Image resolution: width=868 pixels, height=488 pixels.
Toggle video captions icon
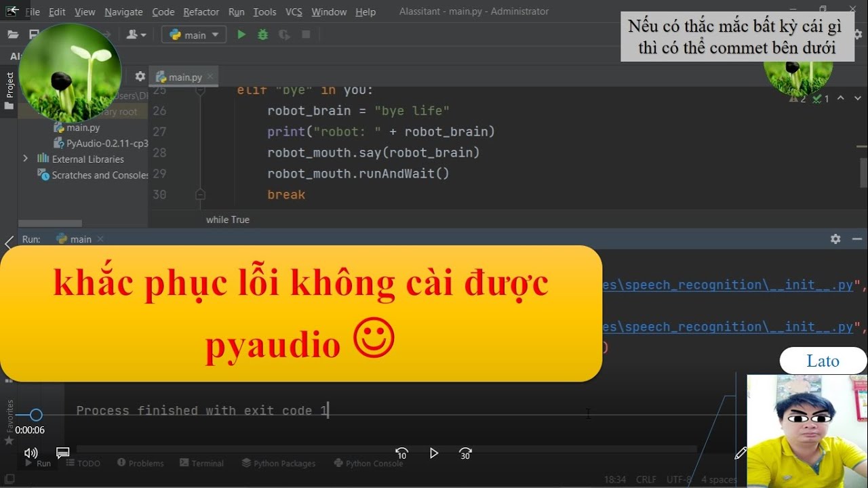click(x=62, y=453)
